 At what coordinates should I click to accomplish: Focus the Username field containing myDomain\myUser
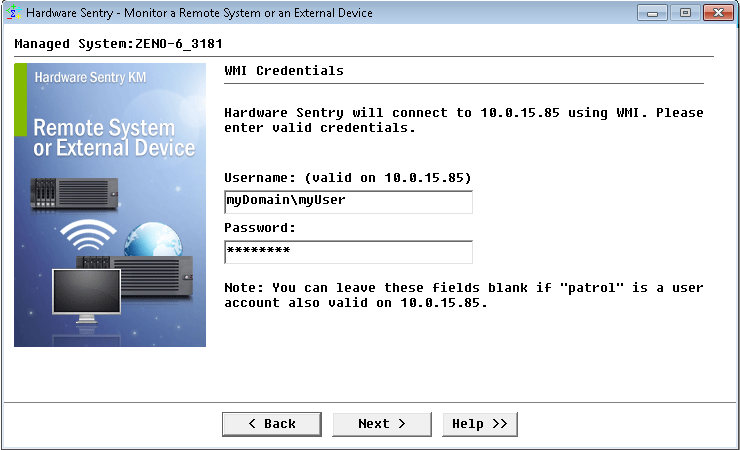[348, 201]
